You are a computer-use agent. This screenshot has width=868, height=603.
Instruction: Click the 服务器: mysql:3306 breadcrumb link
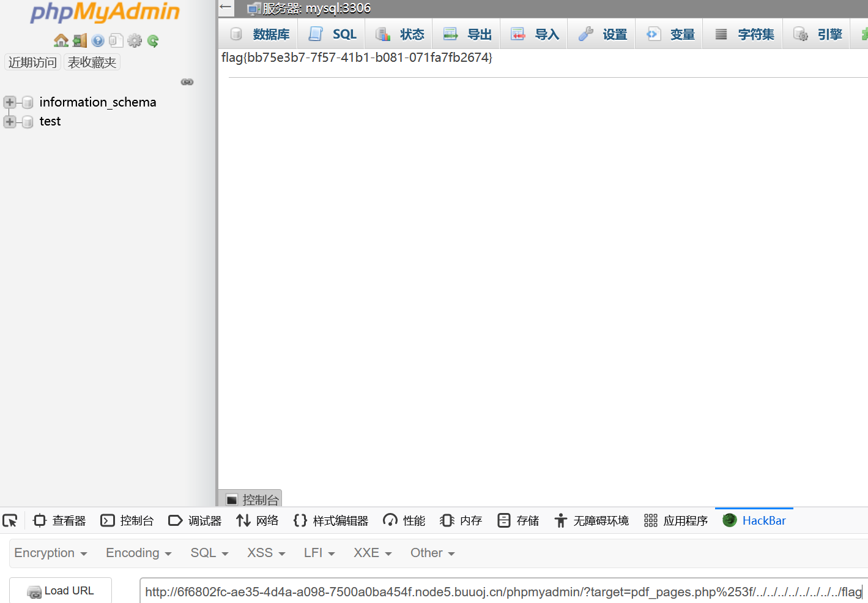[x=317, y=8]
